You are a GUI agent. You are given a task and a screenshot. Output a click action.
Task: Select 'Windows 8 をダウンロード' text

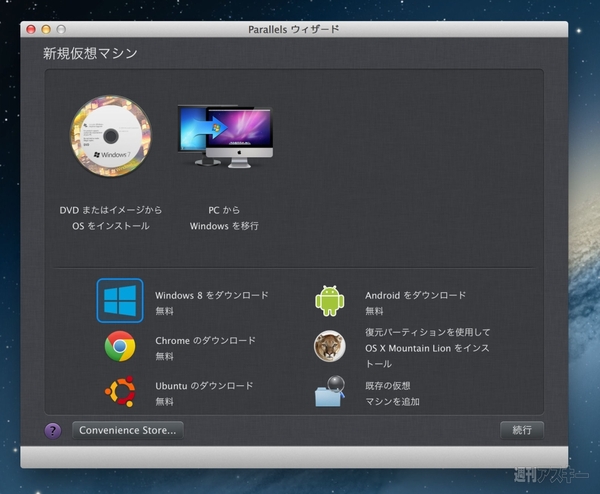point(212,295)
